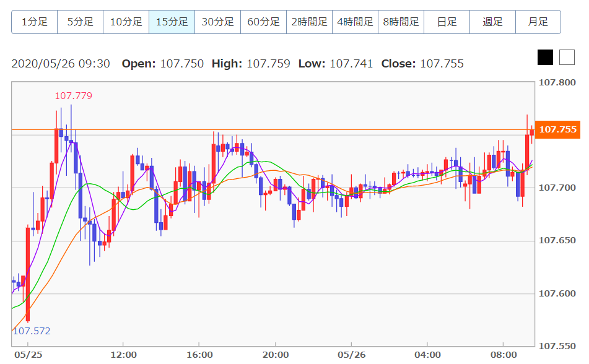Screen dimensions: 589x364
Task: Switch to the 5分足 chart interval
Action: point(81,22)
